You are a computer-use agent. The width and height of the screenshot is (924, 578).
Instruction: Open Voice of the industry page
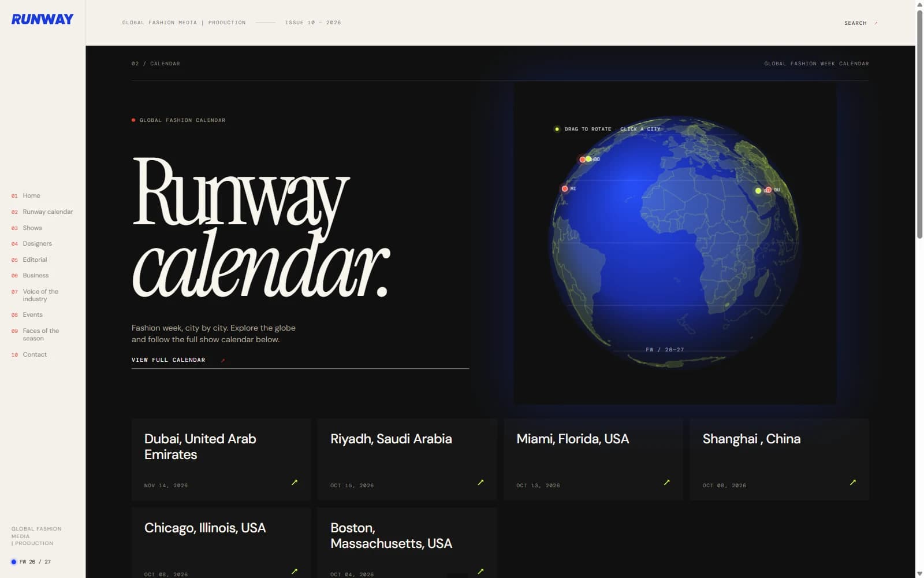[40, 295]
